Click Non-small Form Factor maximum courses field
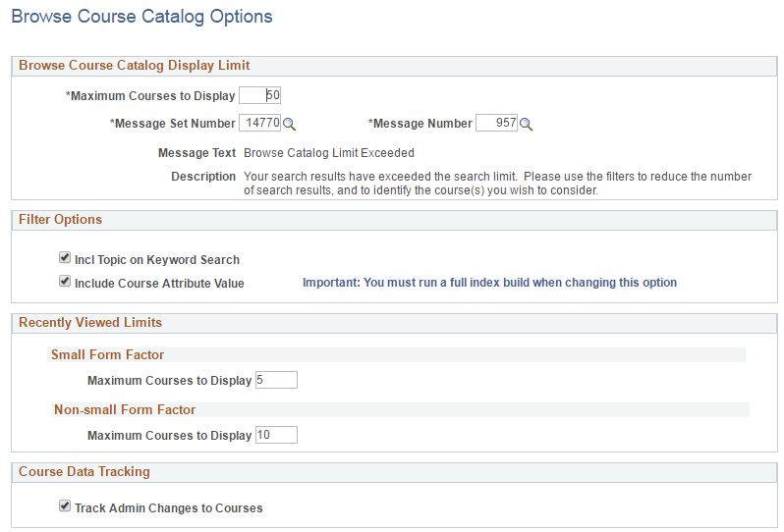The image size is (784, 532). click(x=275, y=435)
